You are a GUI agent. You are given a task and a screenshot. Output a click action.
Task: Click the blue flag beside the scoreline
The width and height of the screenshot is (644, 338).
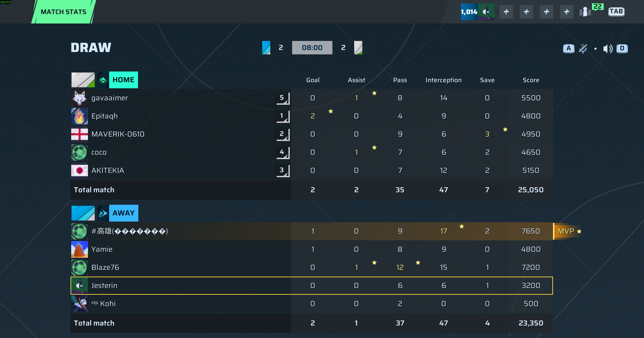266,48
